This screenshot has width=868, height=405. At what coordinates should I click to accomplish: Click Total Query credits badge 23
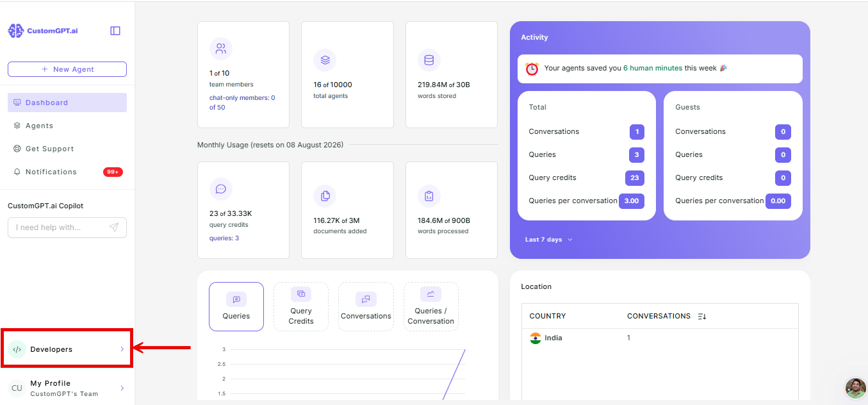click(x=635, y=178)
